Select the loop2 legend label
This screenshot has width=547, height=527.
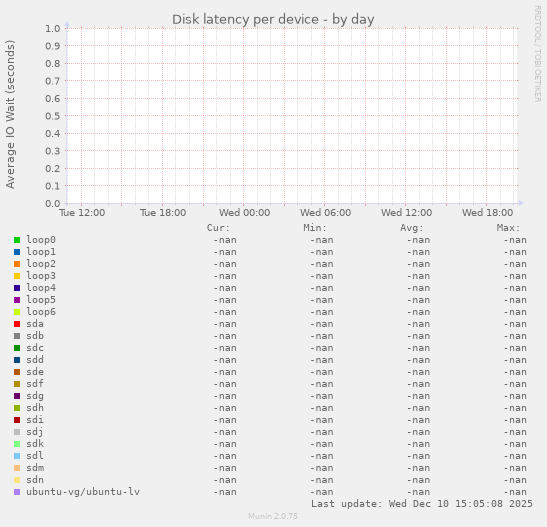pos(41,264)
